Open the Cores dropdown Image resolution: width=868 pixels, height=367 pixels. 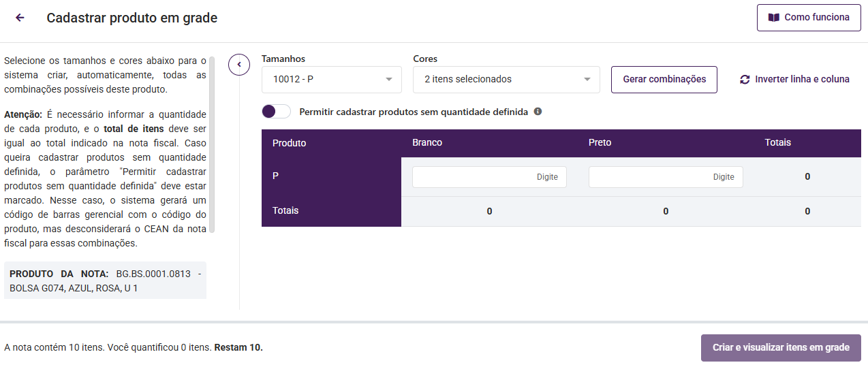pyautogui.click(x=506, y=80)
